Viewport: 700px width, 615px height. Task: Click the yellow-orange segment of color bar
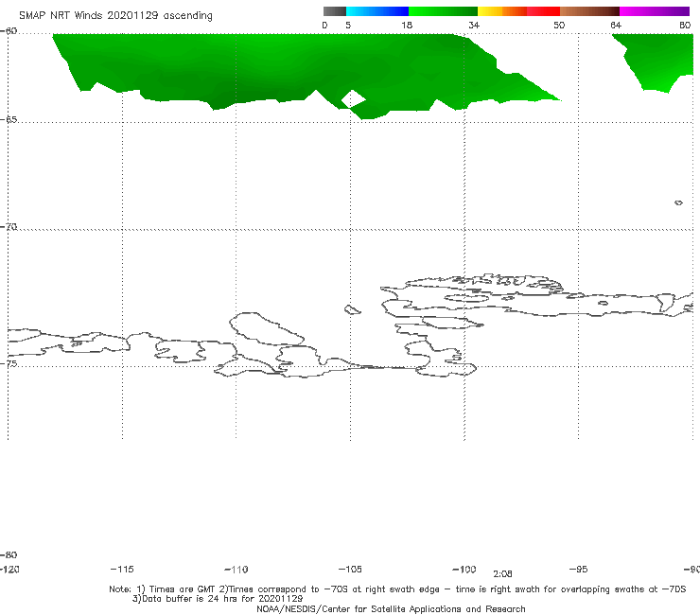coord(502,11)
